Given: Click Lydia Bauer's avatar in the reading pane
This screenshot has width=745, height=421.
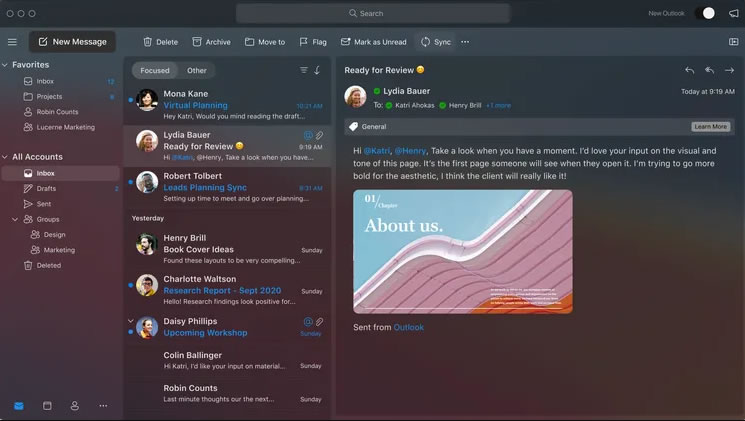Looking at the screenshot, I should (x=355, y=97).
